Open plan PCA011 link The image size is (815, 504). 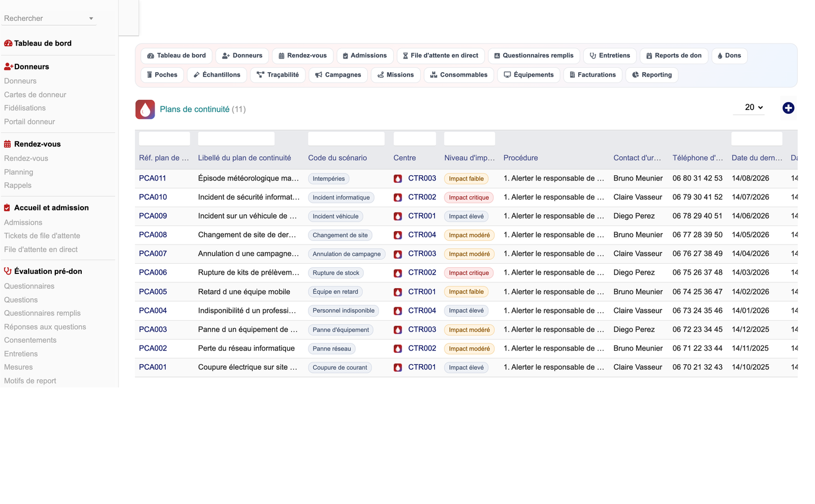[153, 178]
